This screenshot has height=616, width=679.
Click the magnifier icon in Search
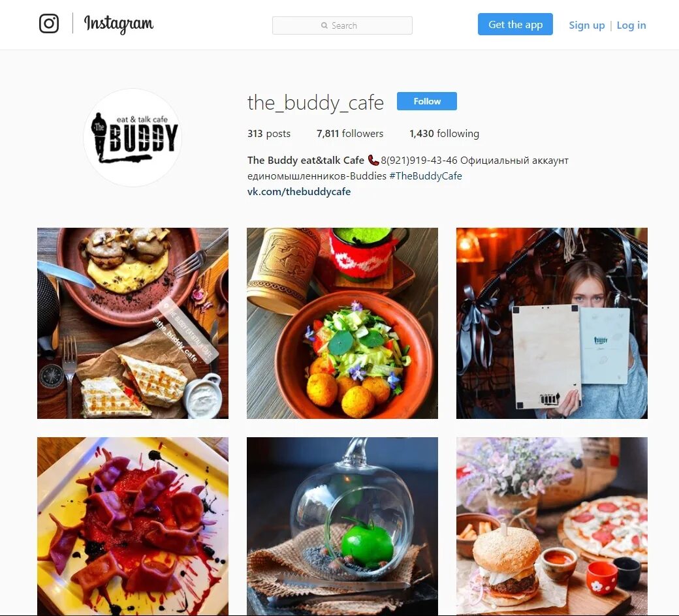[324, 25]
